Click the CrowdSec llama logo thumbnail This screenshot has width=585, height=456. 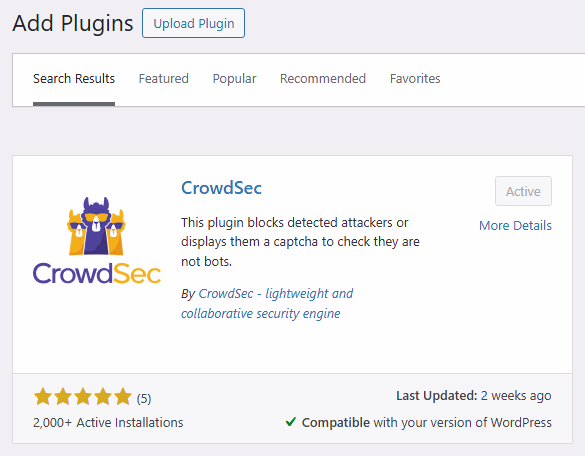point(97,240)
